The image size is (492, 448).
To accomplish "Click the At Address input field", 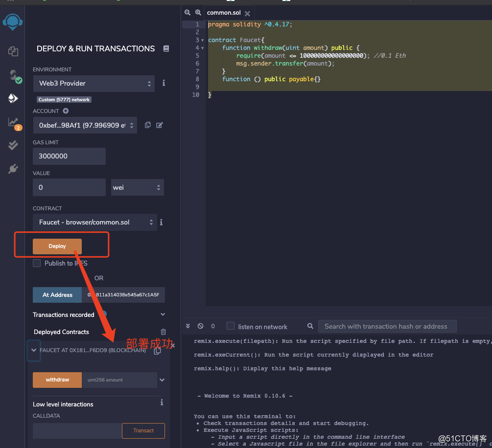I will (123, 295).
